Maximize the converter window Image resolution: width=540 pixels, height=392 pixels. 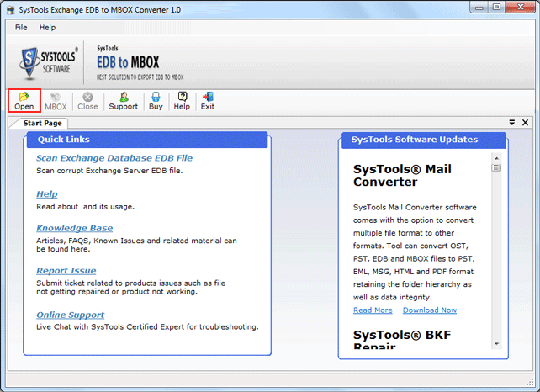pos(496,8)
